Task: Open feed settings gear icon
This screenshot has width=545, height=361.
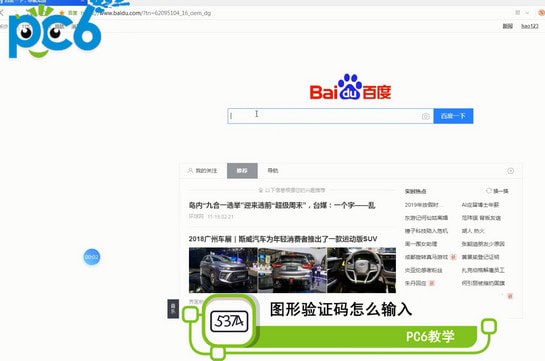Action: click(510, 171)
